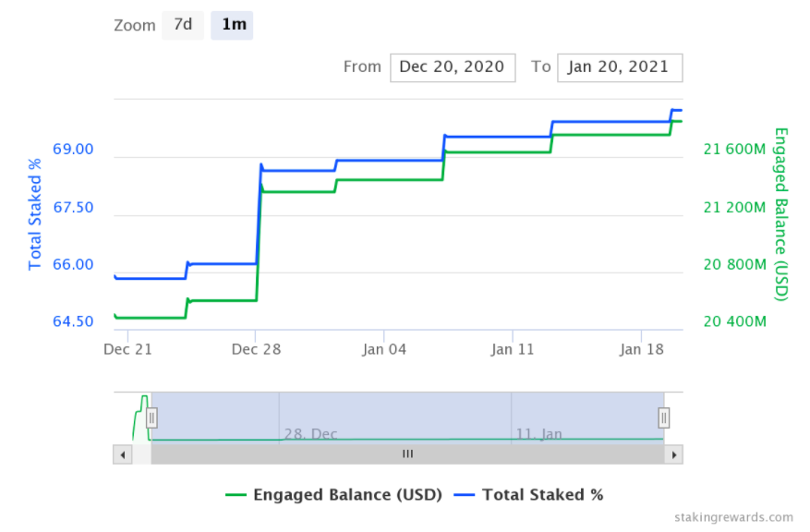This screenshot has width=810, height=532.
Task: Click the Jan 11 x-axis label
Action: 513,350
